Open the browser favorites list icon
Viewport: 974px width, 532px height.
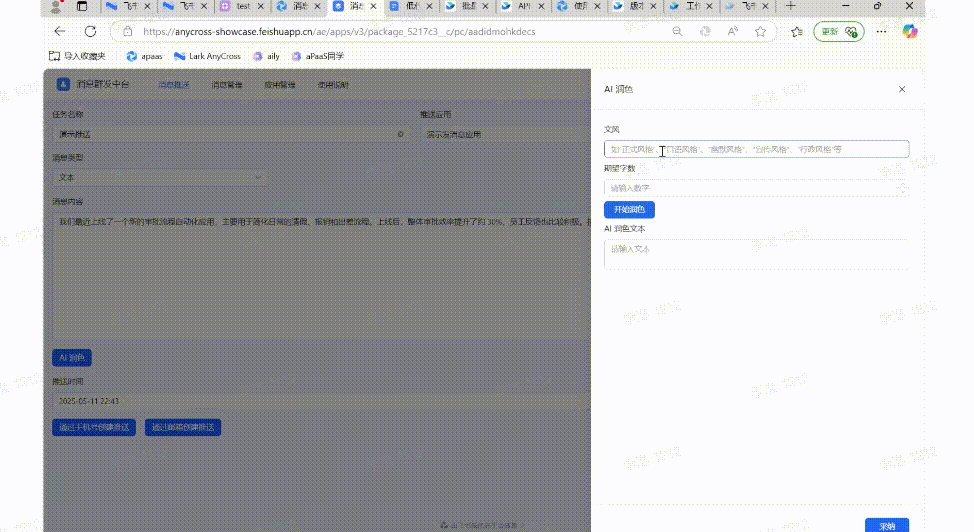(797, 32)
